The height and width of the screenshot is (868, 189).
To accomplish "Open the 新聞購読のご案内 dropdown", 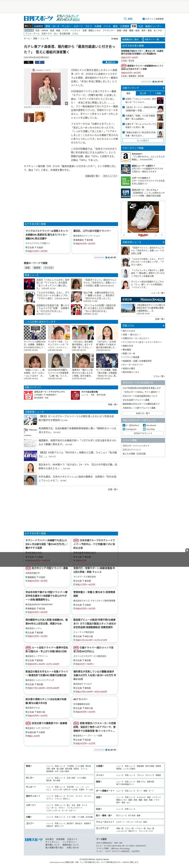I will 132,39.
